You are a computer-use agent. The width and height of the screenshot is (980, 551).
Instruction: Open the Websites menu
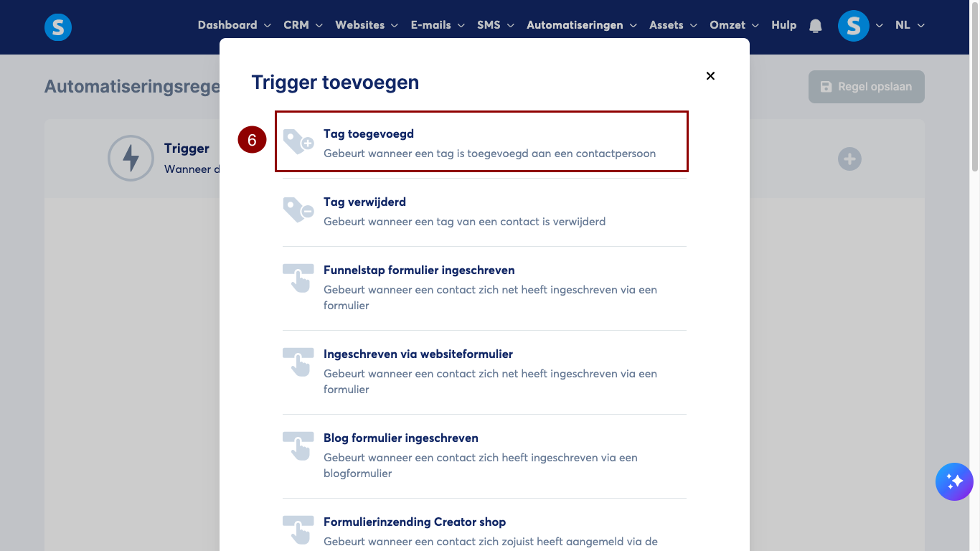pos(367,25)
